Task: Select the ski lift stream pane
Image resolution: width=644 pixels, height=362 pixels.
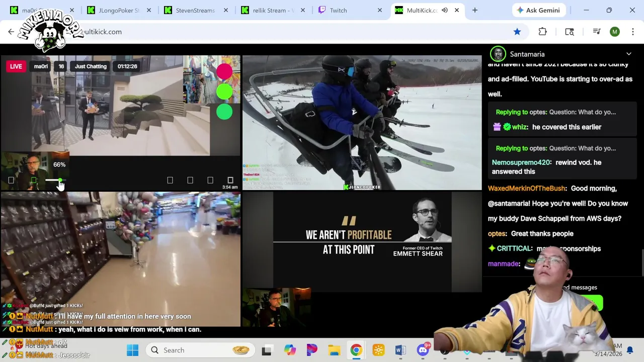Action: [362, 123]
